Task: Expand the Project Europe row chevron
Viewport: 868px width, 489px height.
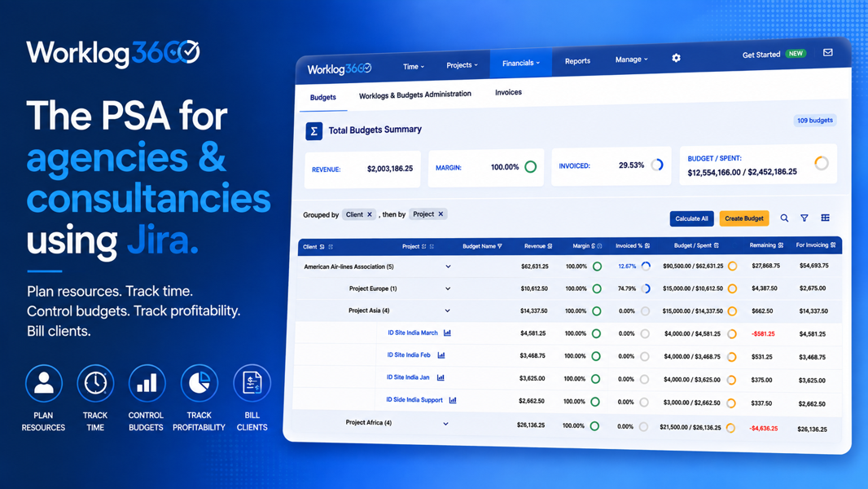Action: click(448, 289)
